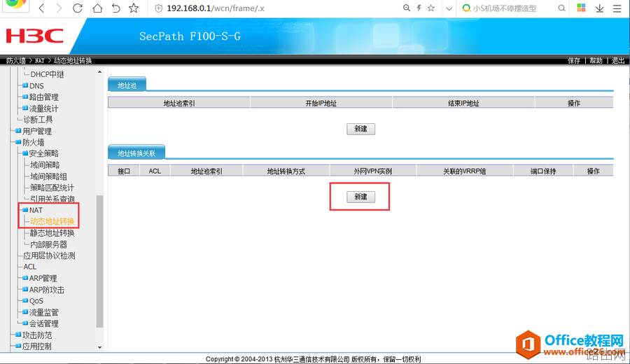Expand the 应用控制 folder icon

tap(18, 346)
